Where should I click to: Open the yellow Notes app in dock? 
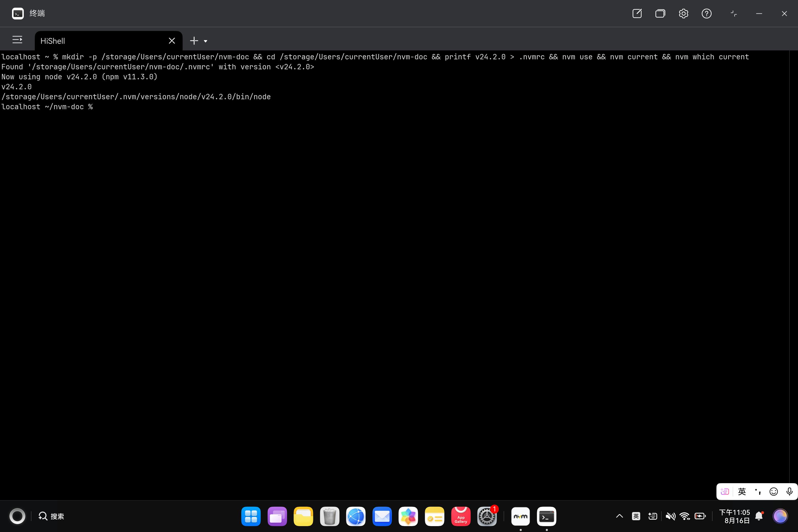click(434, 516)
